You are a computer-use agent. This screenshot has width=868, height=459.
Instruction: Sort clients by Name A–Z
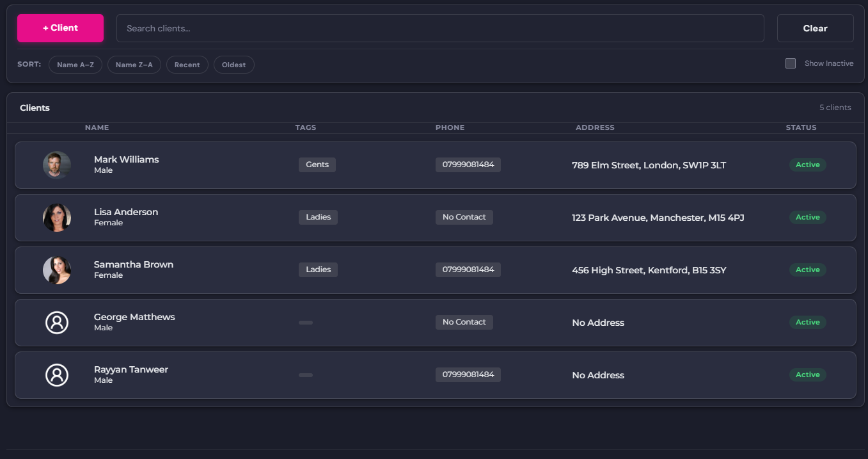[75, 65]
